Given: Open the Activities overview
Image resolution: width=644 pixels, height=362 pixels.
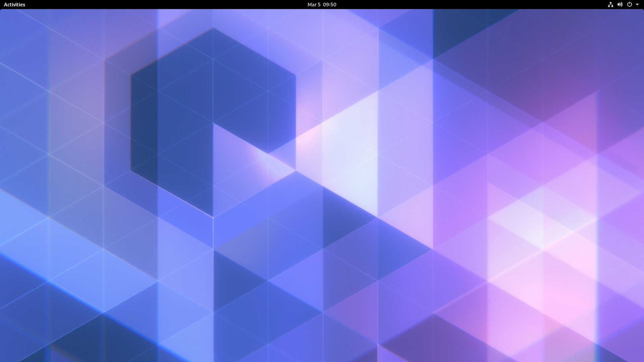Looking at the screenshot, I should (x=14, y=4).
